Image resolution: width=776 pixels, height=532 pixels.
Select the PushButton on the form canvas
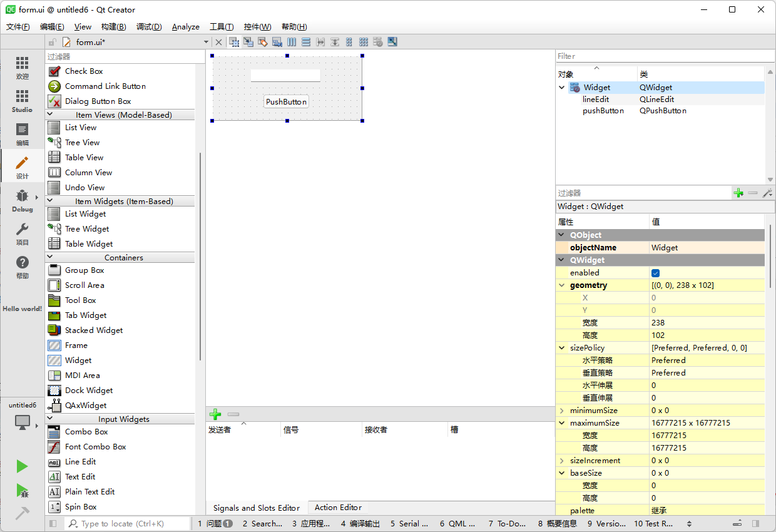tap(287, 102)
